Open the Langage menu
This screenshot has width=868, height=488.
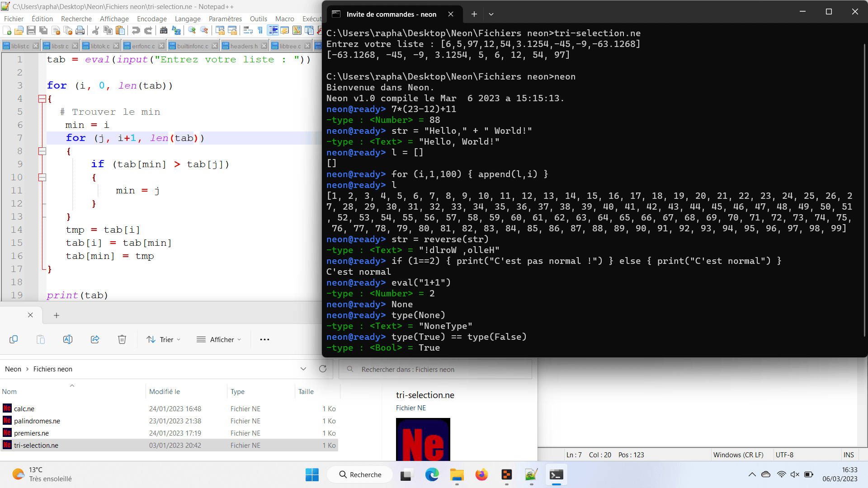click(x=188, y=19)
